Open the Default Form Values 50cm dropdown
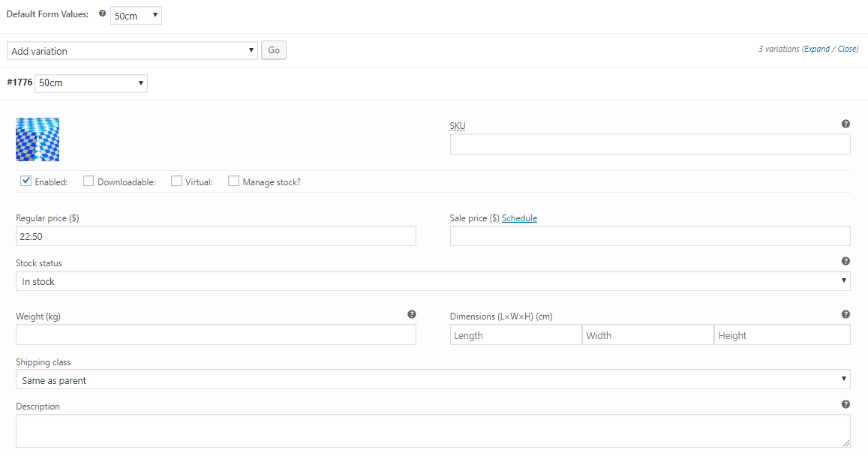868x456 pixels. pyautogui.click(x=137, y=16)
